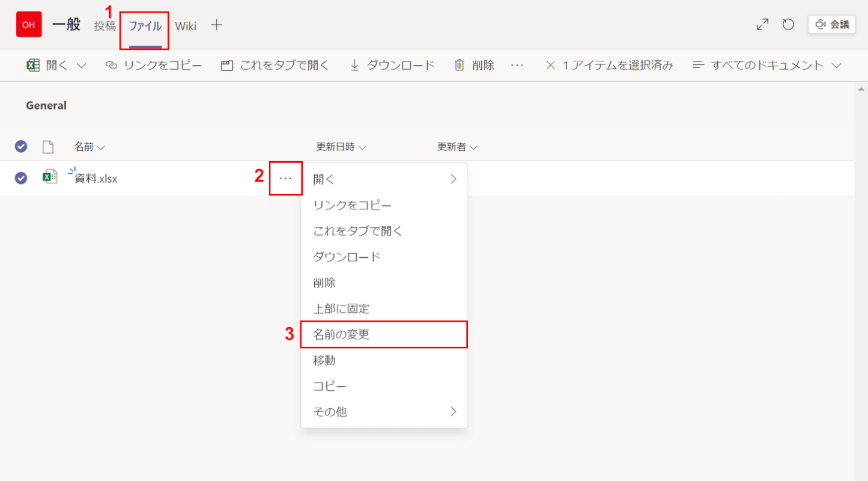Open the すべてのドキュメント view dropdown
This screenshot has width=868, height=481.
(x=767, y=66)
